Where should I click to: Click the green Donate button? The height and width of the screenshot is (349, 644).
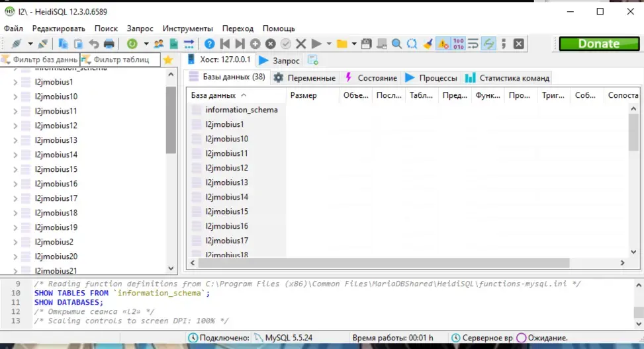(599, 44)
